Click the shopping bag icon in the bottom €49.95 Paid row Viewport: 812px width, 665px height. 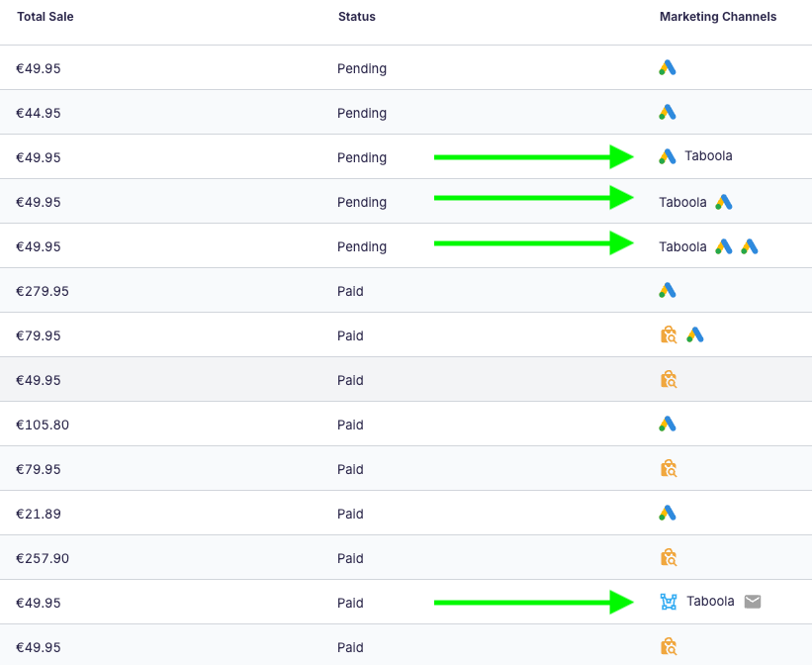point(669,647)
